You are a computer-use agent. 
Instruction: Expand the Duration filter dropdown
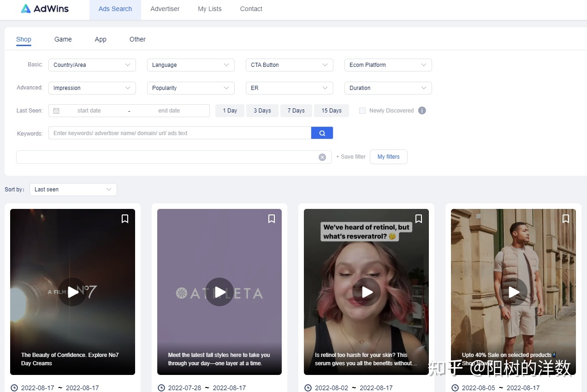(x=388, y=88)
